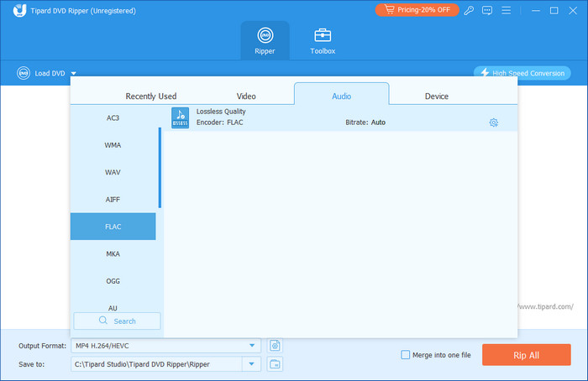Click the Toolbox briefcase icon
Image resolution: width=588 pixels, height=381 pixels.
[x=323, y=35]
